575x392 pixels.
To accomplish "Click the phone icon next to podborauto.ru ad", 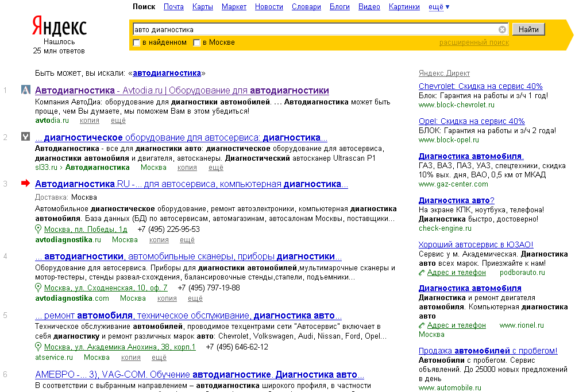I will click(422, 273).
